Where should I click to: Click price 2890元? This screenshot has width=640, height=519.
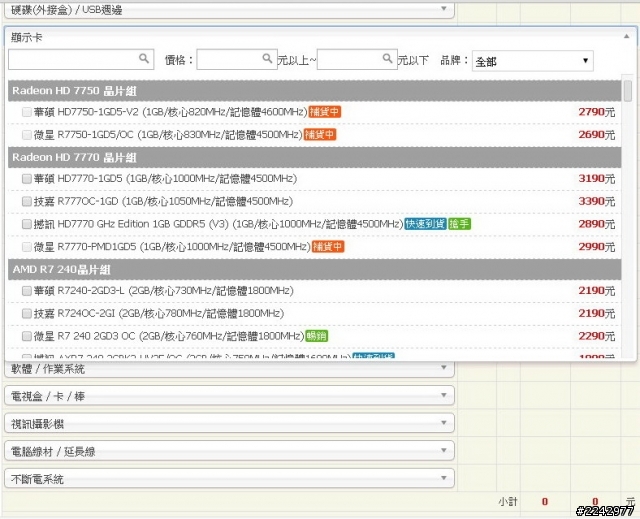(x=596, y=224)
